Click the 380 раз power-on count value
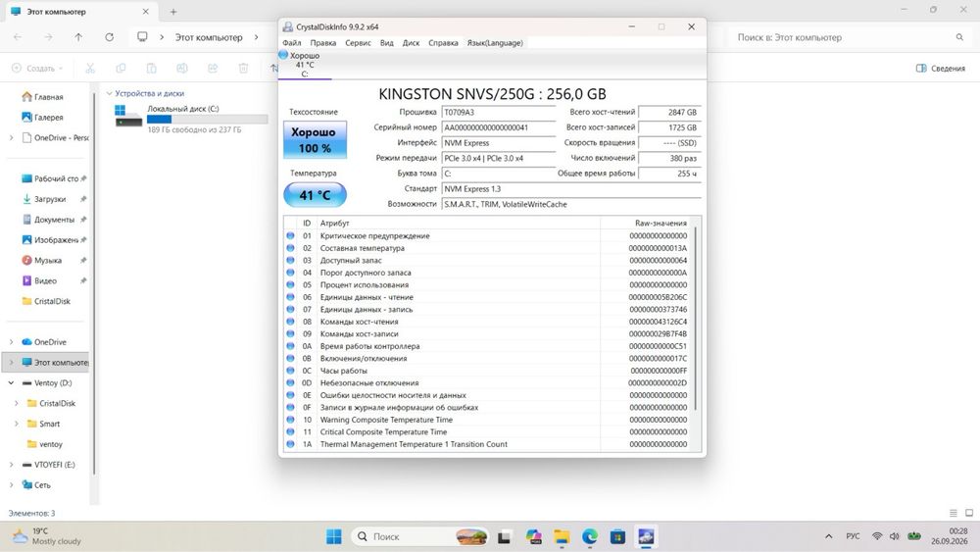Screen dimensions: 980x552 pos(668,158)
